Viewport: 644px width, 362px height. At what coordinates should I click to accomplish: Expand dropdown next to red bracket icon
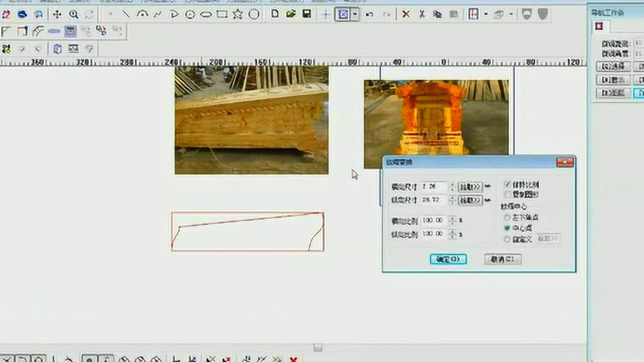click(486, 15)
